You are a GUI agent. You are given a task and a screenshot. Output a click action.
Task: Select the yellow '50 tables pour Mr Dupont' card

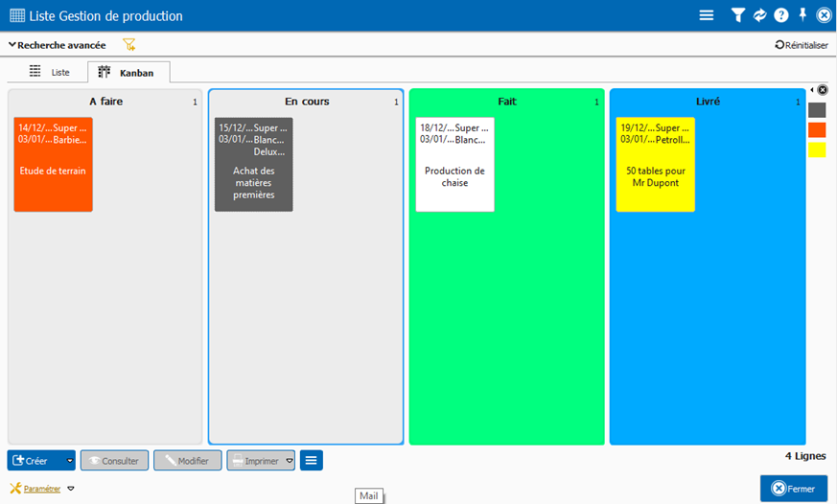tap(655, 164)
